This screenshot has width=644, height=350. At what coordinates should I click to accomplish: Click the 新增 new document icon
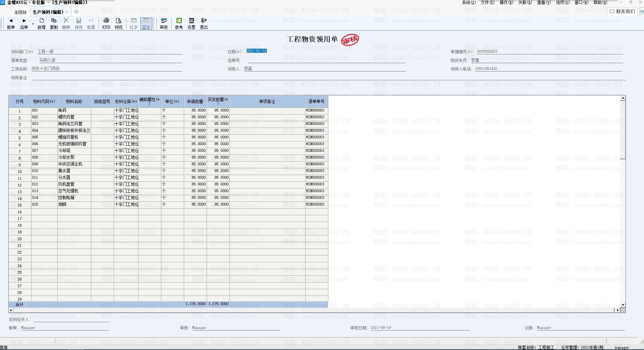[x=41, y=24]
